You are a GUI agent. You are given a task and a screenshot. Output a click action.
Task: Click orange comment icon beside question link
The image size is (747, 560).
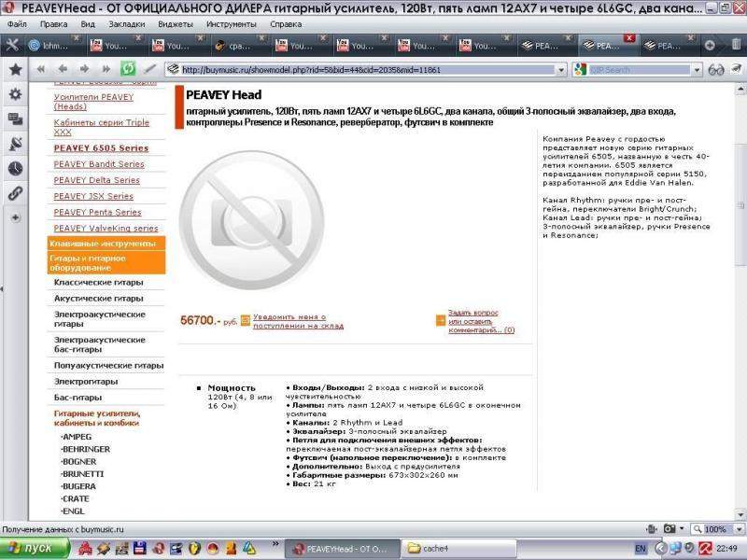coord(441,320)
